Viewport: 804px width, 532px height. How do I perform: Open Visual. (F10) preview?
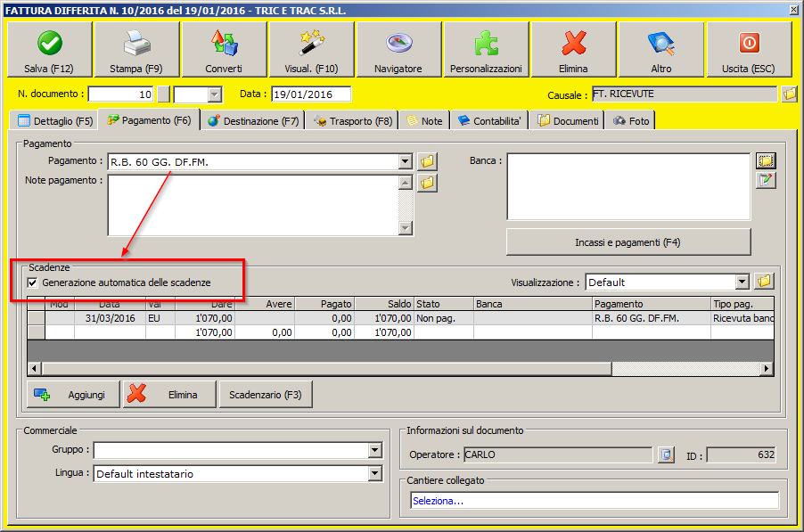coord(311,50)
